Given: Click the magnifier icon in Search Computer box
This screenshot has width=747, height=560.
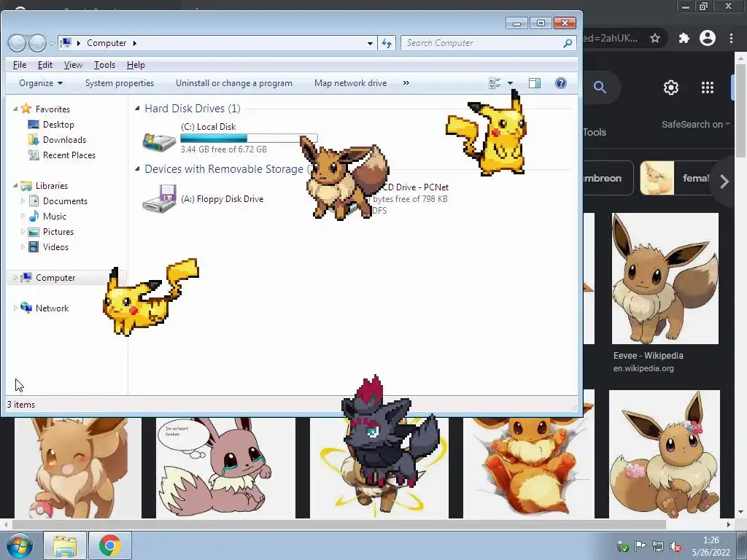Looking at the screenshot, I should [568, 43].
